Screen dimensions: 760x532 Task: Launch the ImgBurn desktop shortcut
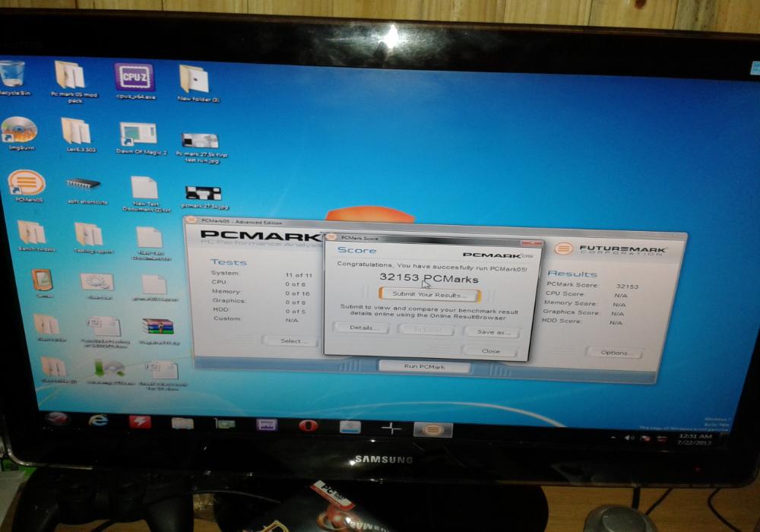(20, 133)
